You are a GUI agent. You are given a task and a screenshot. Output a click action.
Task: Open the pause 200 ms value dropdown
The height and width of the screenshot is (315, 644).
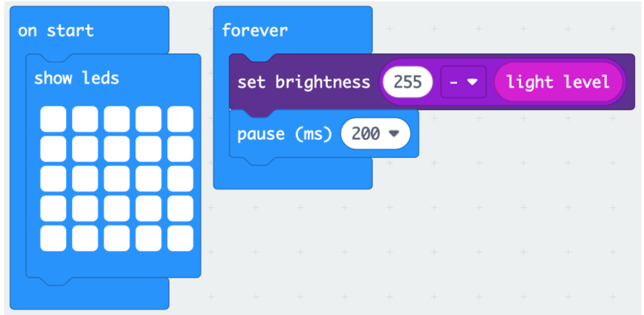tap(375, 133)
